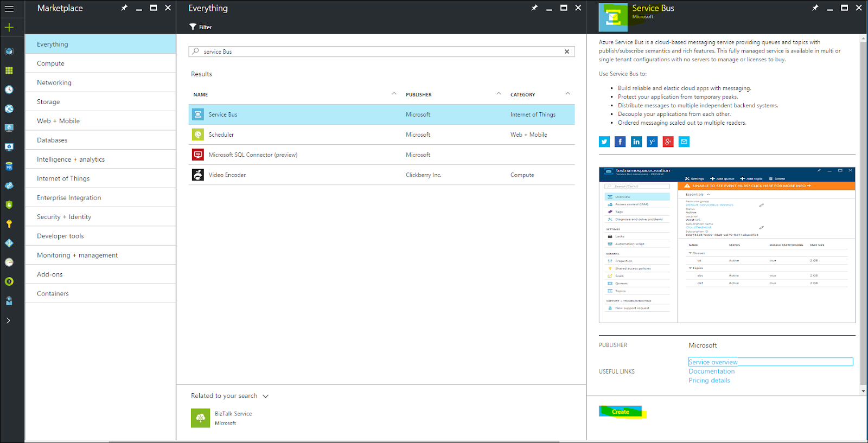Viewport: 868px width, 443px height.
Task: Open the Databases marketplace category
Action: (52, 140)
